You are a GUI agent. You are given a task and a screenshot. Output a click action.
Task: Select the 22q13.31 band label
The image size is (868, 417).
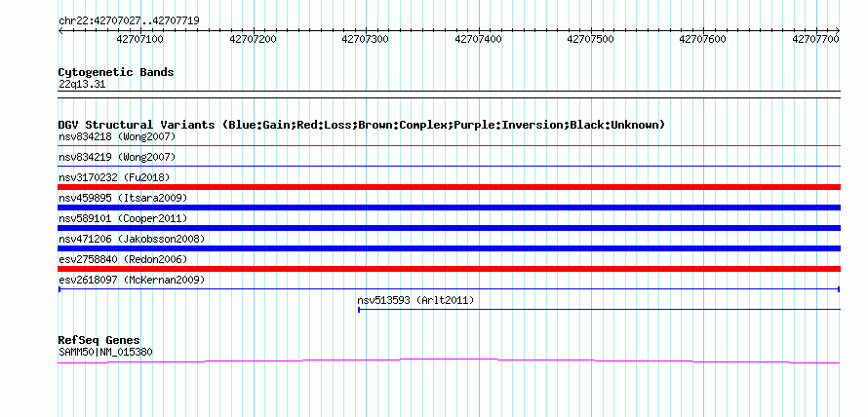point(82,85)
